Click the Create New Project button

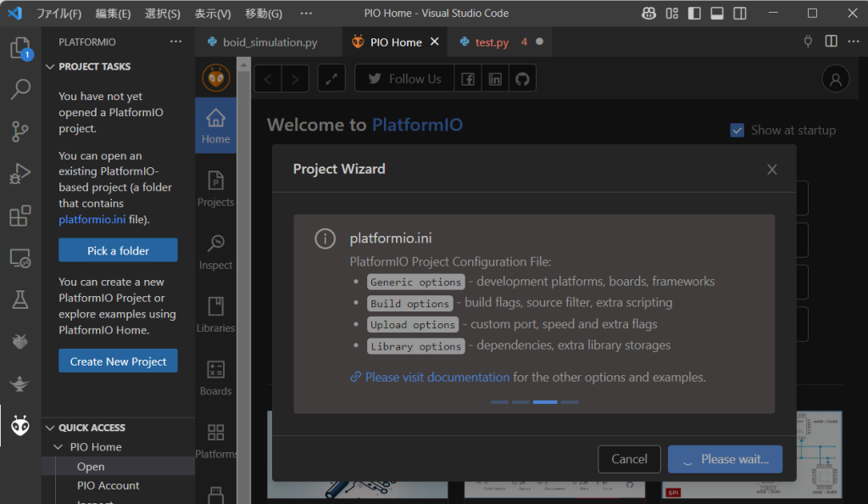tap(118, 361)
